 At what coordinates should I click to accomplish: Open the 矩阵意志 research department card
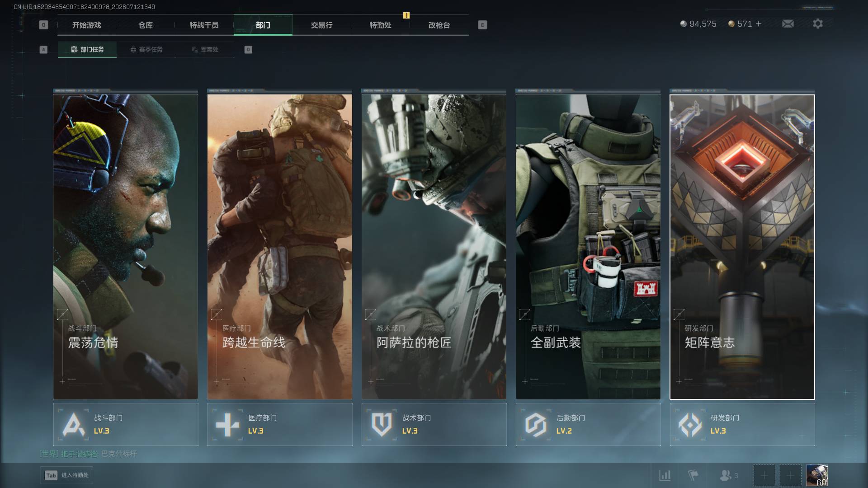coord(742,247)
